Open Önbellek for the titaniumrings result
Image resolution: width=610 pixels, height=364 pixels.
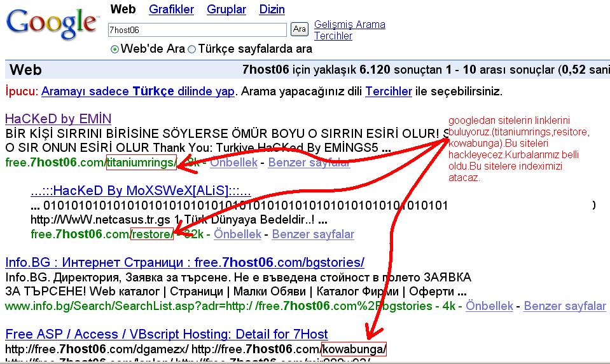click(234, 163)
